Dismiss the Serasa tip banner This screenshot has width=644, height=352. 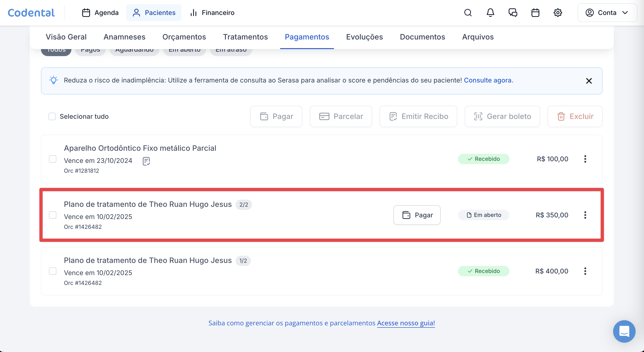pyautogui.click(x=589, y=81)
